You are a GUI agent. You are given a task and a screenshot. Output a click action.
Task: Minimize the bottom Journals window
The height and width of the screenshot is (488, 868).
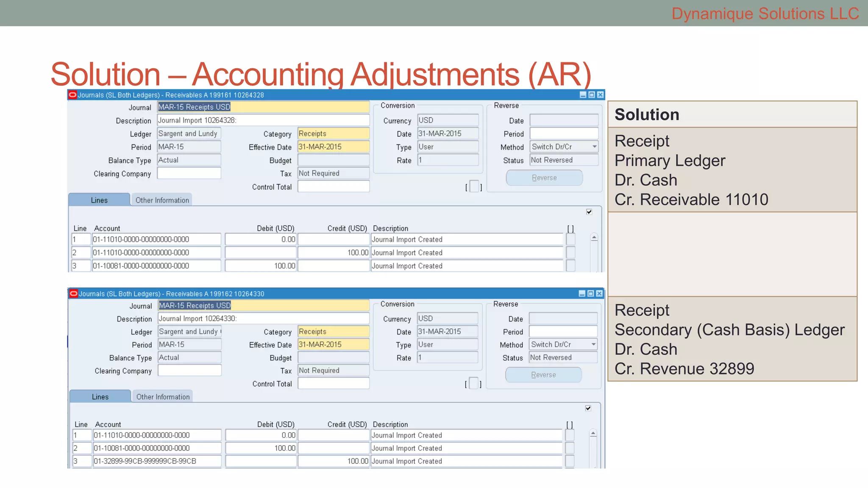pyautogui.click(x=582, y=294)
